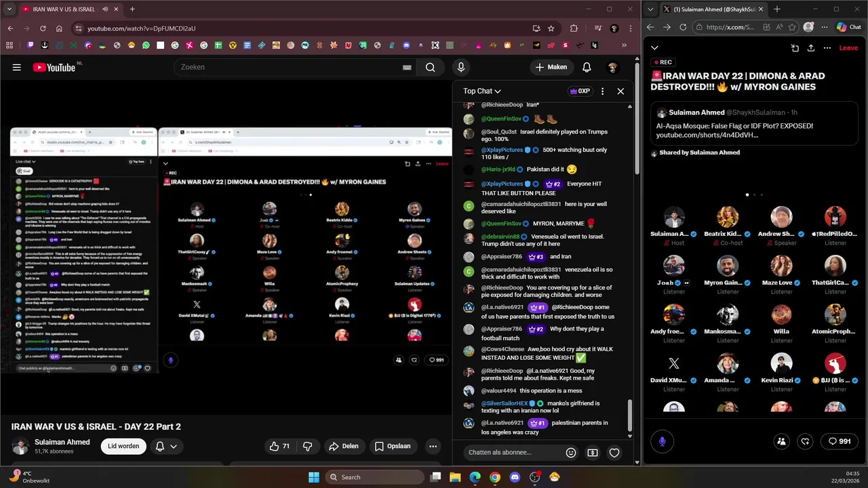The width and height of the screenshot is (868, 488).
Task: Open more video actions three-dot button
Action: [433, 446]
